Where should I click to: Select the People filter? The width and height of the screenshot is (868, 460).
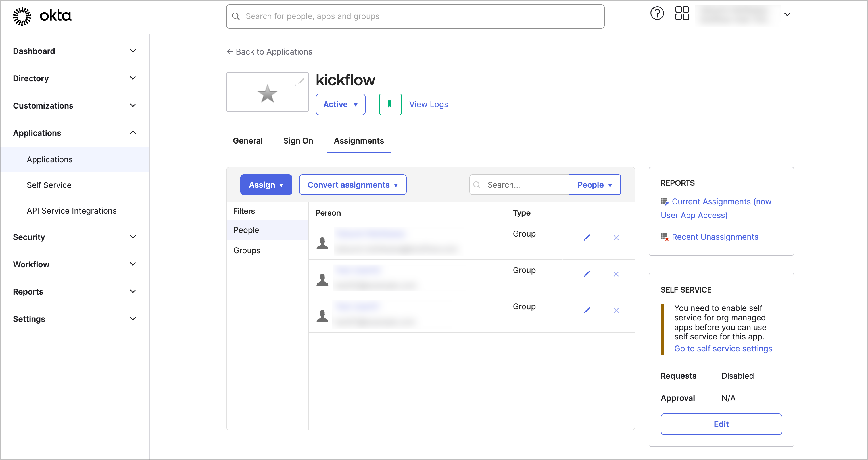pyautogui.click(x=267, y=230)
